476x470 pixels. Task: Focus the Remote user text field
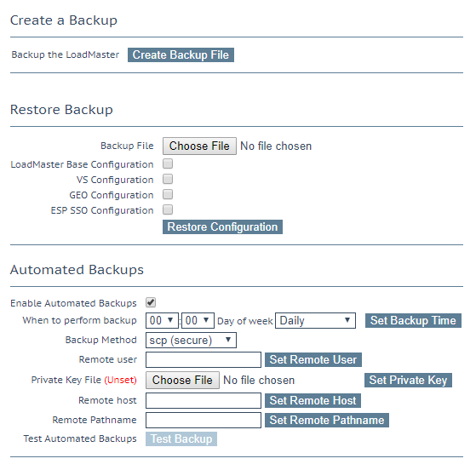tap(204, 360)
